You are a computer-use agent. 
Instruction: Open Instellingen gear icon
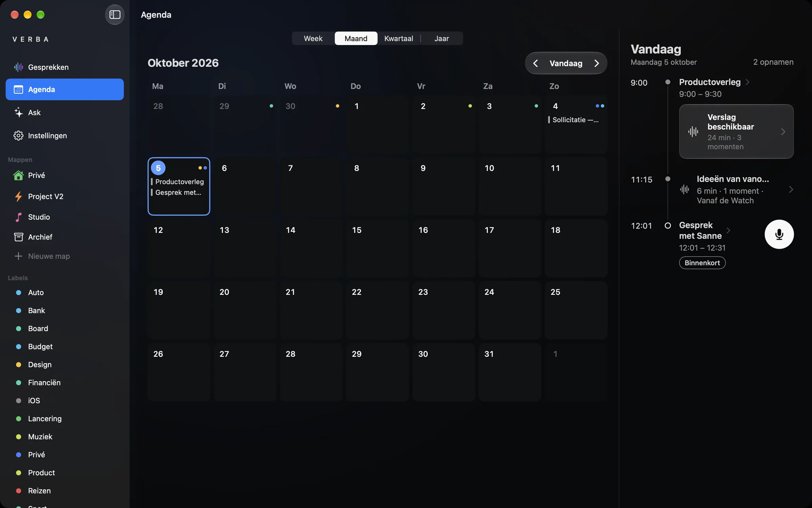pos(18,135)
